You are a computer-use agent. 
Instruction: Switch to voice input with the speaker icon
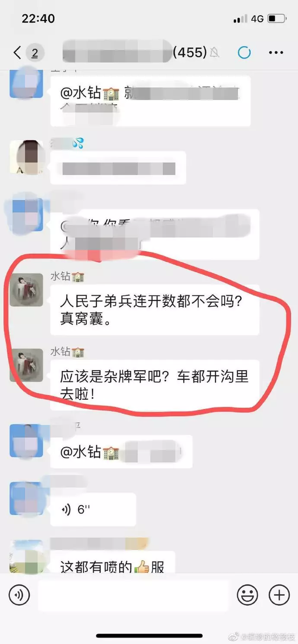20,595
